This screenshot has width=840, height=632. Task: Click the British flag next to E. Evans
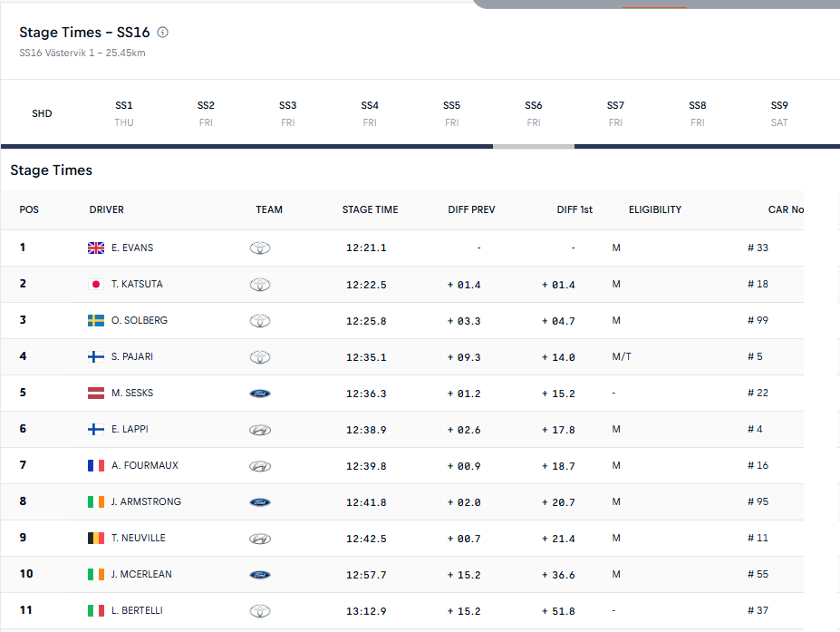click(96, 248)
